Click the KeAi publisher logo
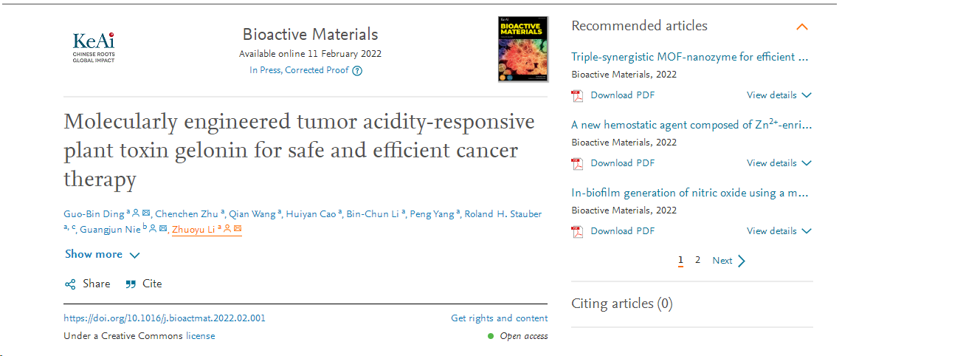The height and width of the screenshot is (356, 980). 94,47
